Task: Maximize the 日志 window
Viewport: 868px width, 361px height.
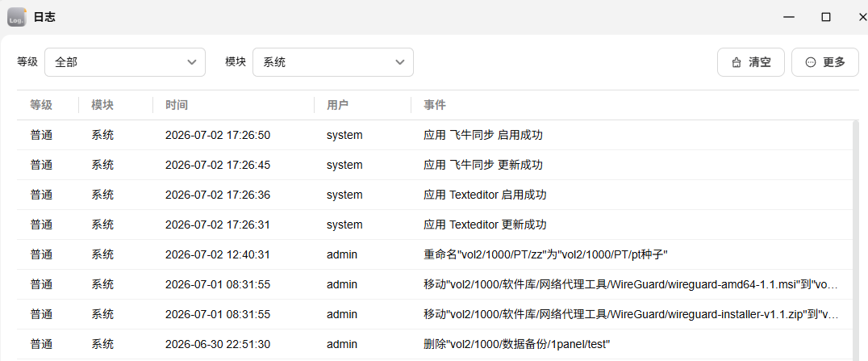Action: point(825,17)
